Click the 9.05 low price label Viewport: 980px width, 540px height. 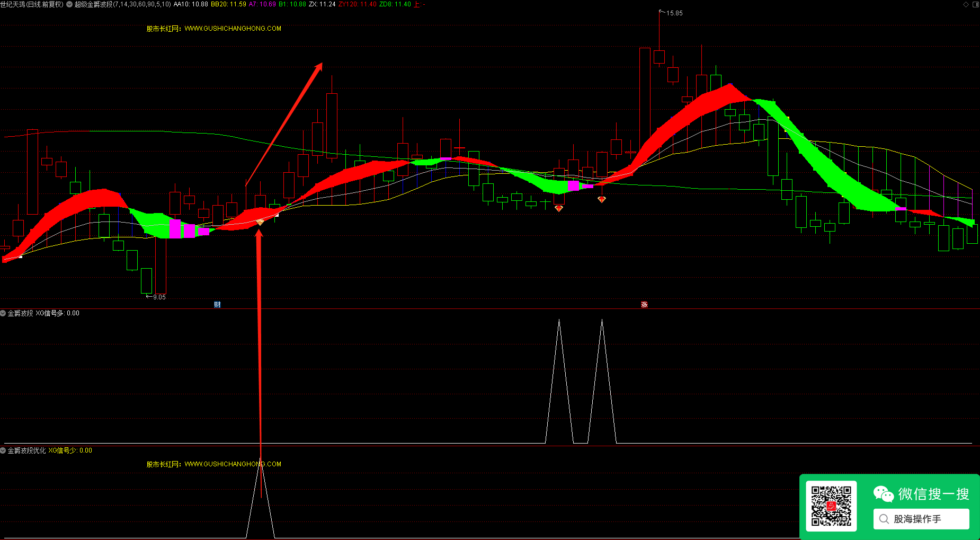(159, 297)
